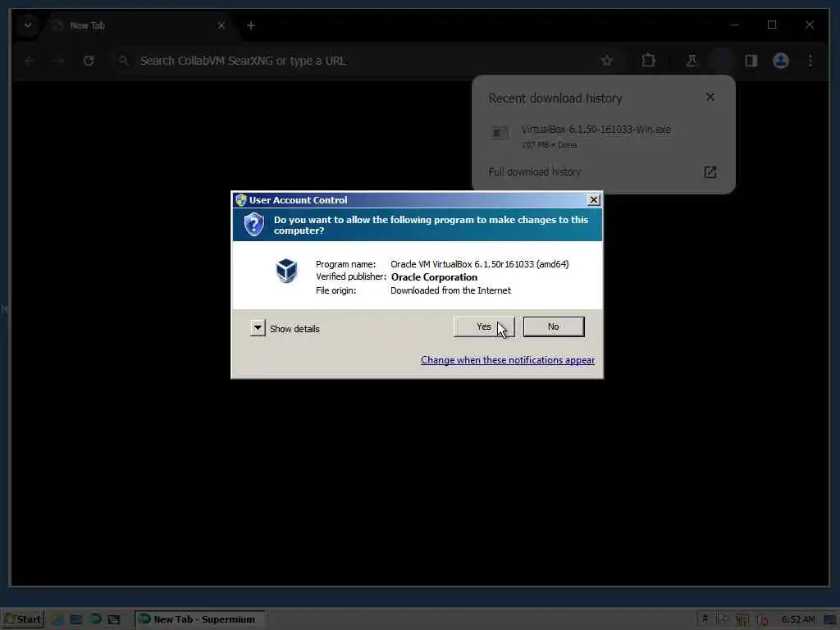Click the network tray icon
This screenshot has width=840, height=630.
tap(742, 620)
